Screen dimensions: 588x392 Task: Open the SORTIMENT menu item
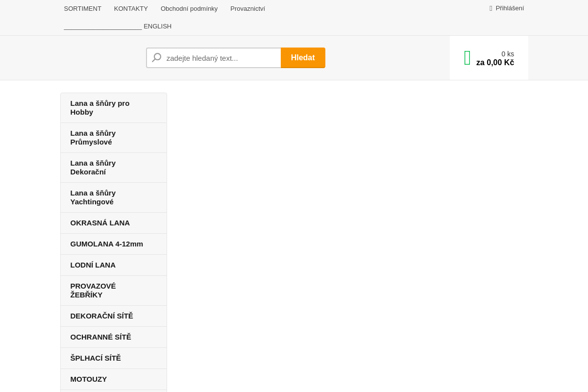tap(82, 8)
